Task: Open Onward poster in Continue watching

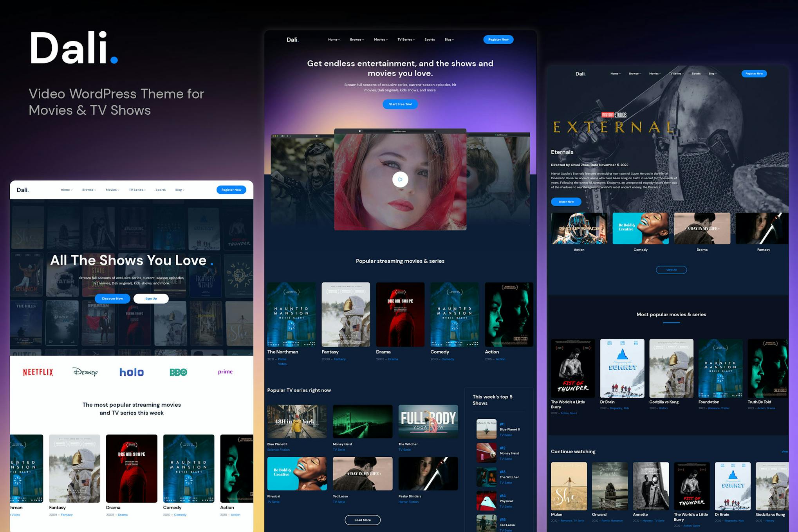Action: pos(610,486)
